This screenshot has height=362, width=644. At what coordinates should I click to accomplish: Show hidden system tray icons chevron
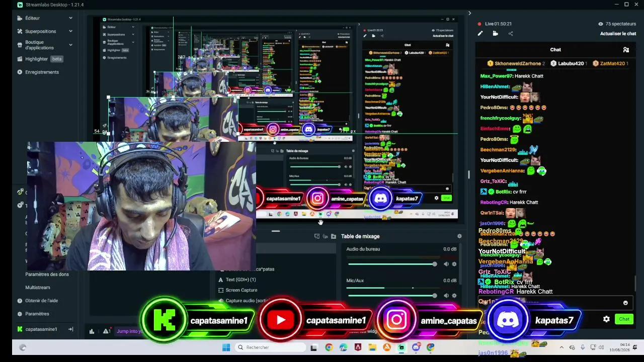click(x=561, y=347)
